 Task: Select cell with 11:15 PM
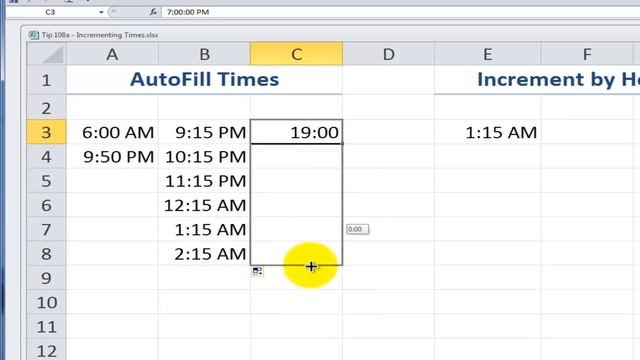click(204, 180)
